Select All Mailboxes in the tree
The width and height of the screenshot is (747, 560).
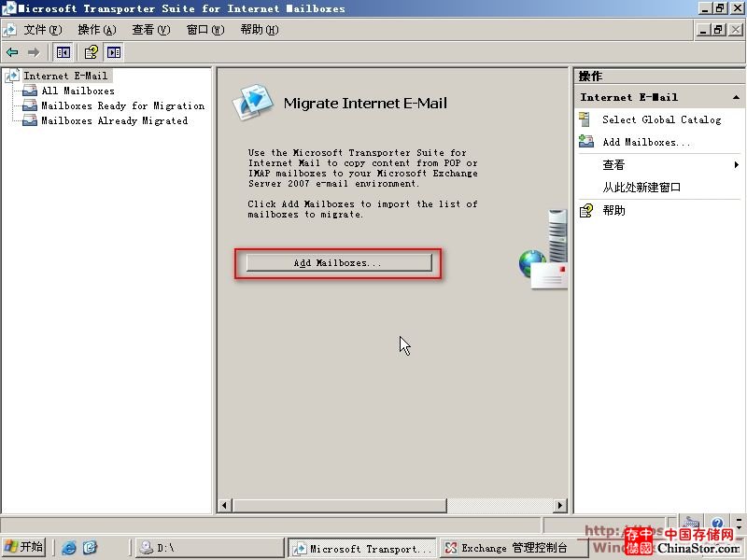click(78, 91)
